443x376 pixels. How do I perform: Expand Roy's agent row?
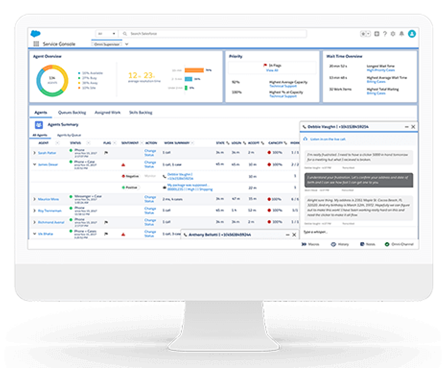point(34,211)
